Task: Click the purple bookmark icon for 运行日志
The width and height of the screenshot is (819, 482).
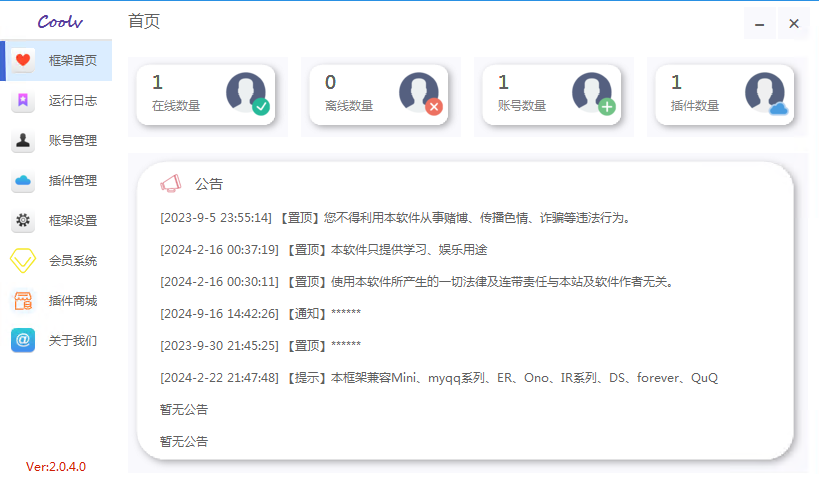Action: pyautogui.click(x=23, y=100)
